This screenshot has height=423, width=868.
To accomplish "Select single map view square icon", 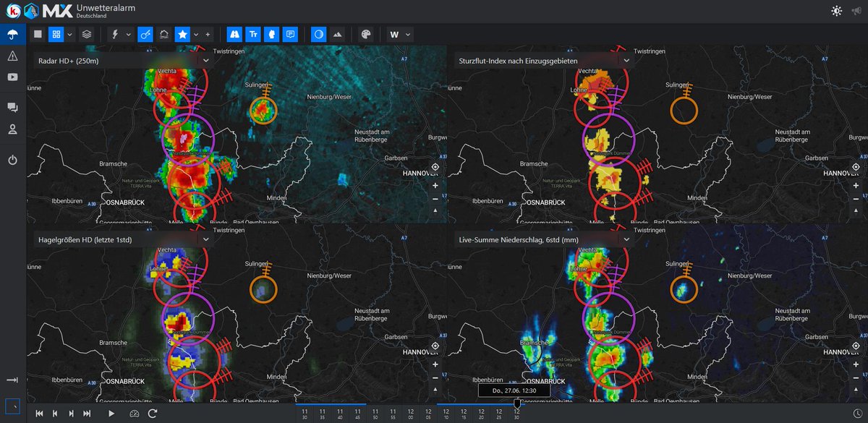I will 38,33.
